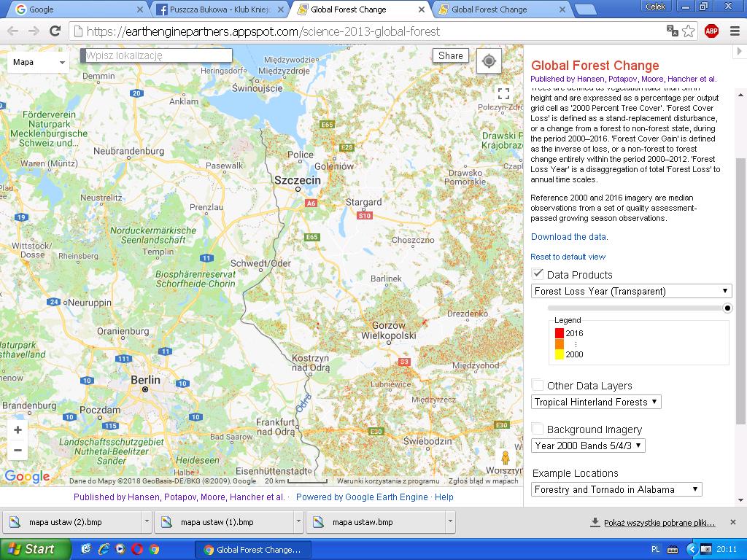Open the Help link below the map
This screenshot has height=560, width=747.
[444, 497]
